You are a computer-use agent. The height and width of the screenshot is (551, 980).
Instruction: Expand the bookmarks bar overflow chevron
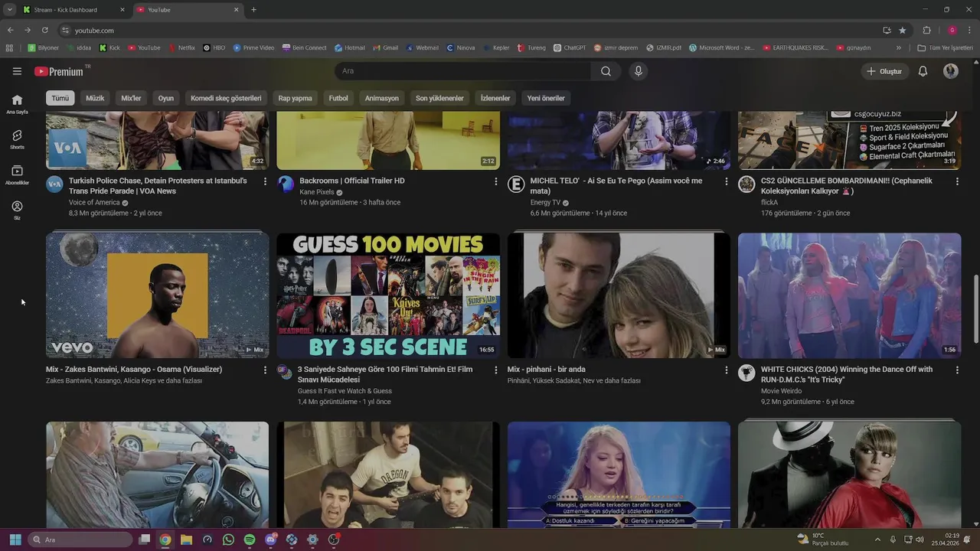pos(899,47)
